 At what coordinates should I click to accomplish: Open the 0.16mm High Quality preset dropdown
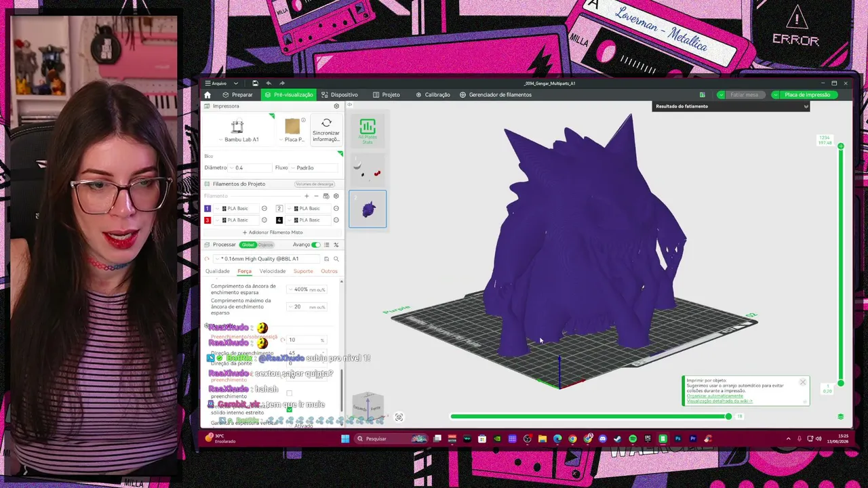pyautogui.click(x=267, y=259)
